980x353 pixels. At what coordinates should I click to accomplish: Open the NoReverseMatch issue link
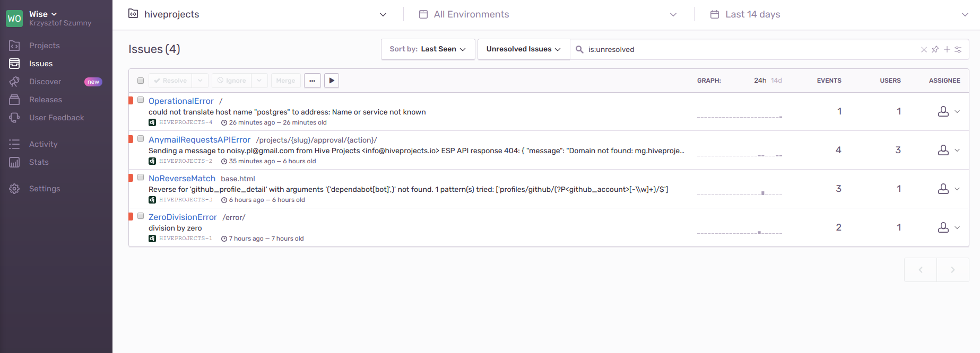tap(182, 178)
